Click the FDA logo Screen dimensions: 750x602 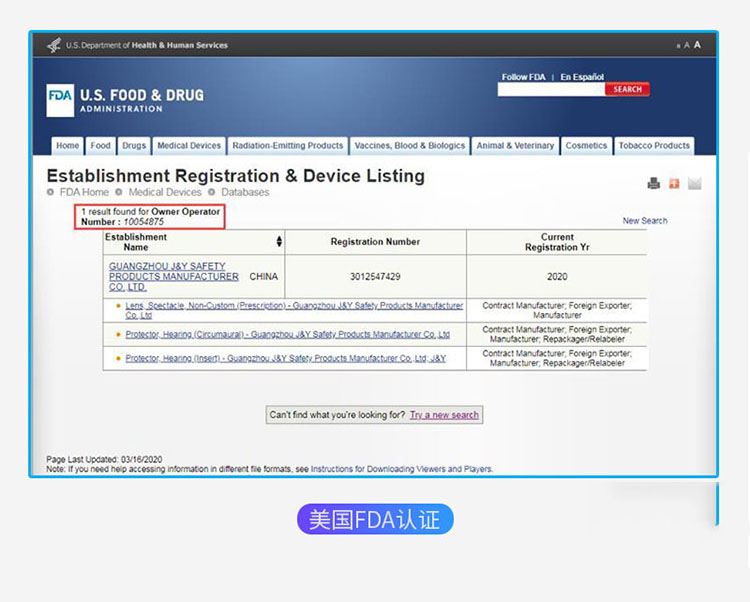coord(60,100)
